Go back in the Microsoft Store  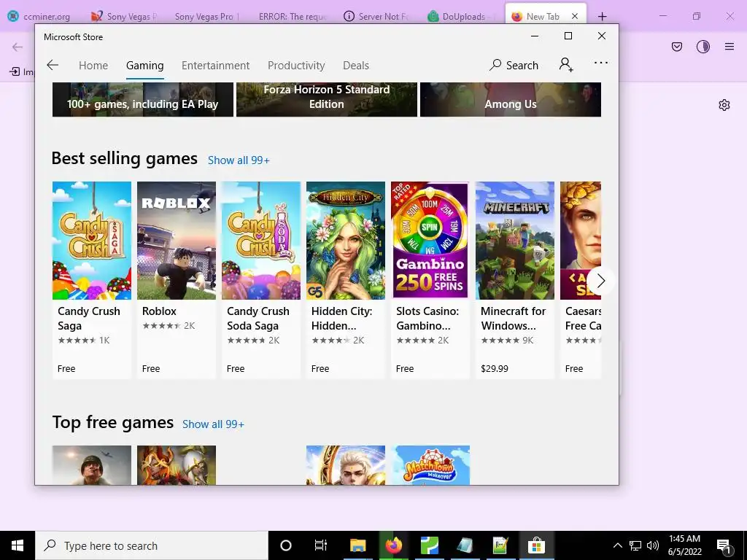coord(53,65)
